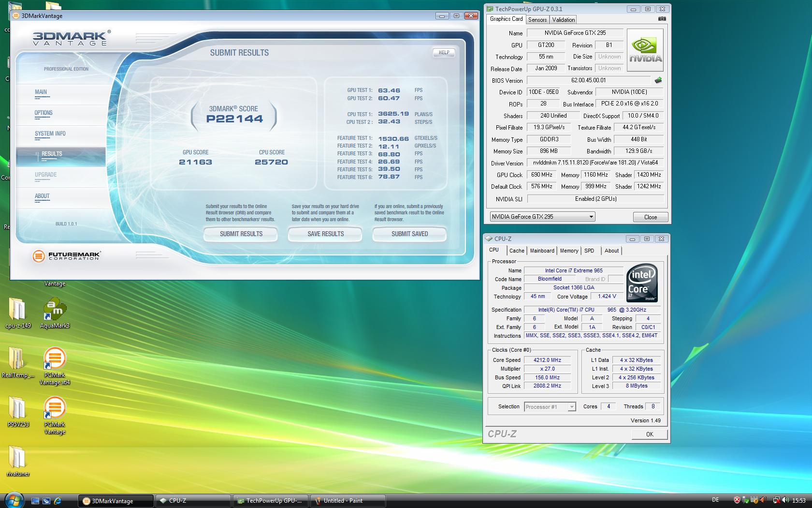This screenshot has width=812, height=508.
Task: Launch the PCMark Vantage desktop shortcut
Action: pyautogui.click(x=55, y=416)
